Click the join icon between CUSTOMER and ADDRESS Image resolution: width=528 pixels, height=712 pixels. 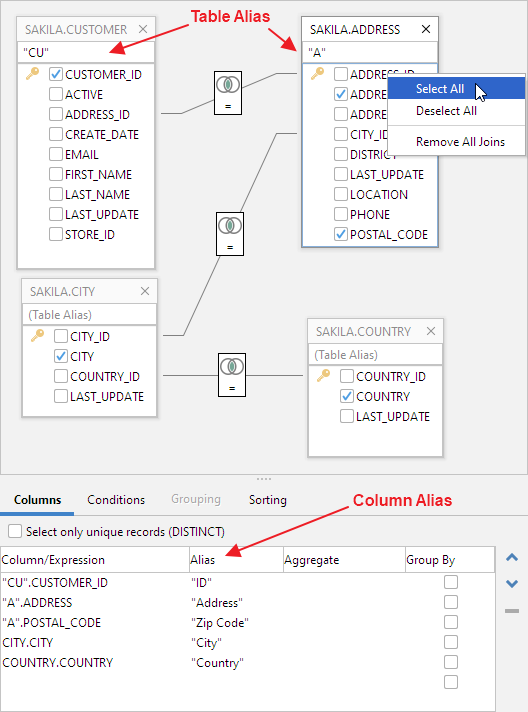tap(228, 93)
